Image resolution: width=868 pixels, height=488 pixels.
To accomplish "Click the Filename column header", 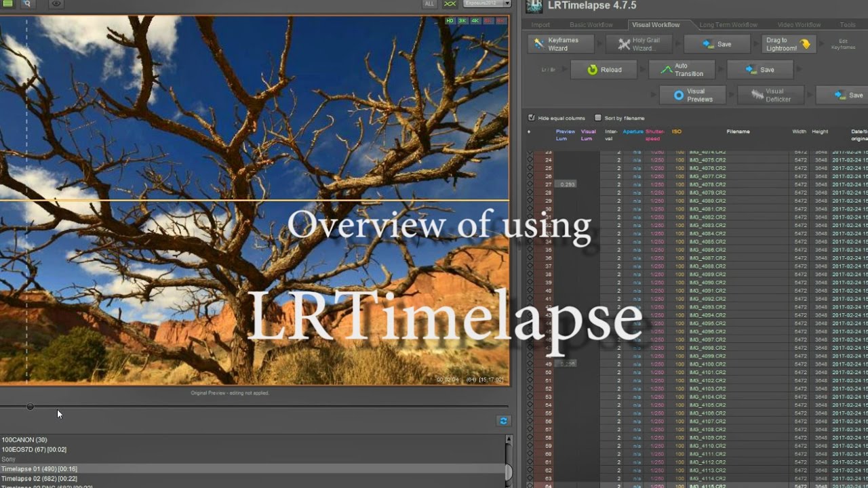I will [738, 131].
